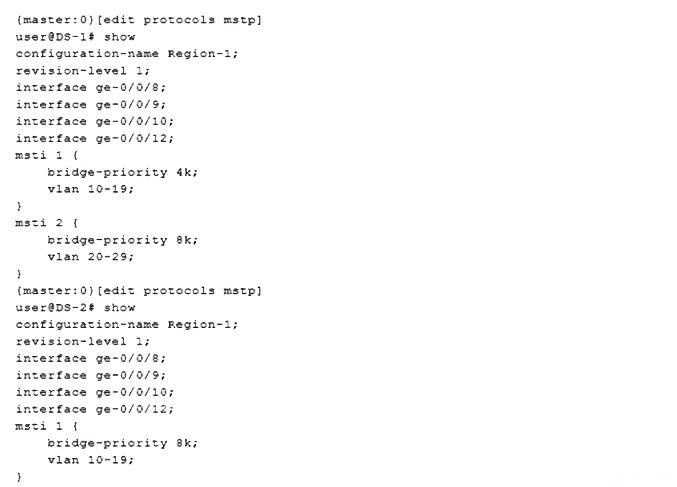Viewport: 677px width, 487px height.
Task: Click the "msti 1 {" line under DS-2
Action: click(40, 426)
